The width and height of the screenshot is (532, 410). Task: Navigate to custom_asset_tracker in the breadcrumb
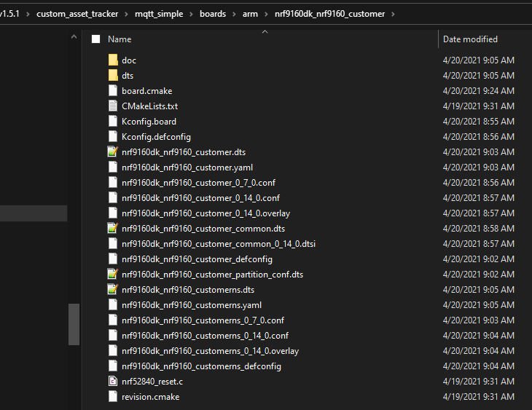(x=77, y=14)
